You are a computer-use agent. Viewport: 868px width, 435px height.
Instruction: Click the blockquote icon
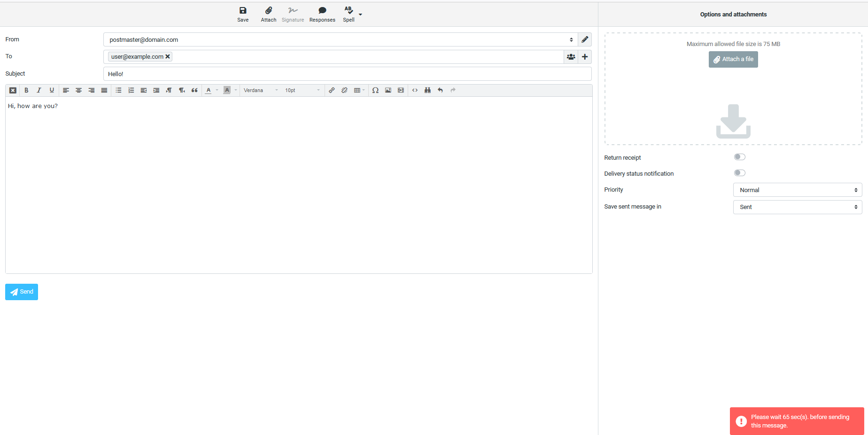(194, 90)
